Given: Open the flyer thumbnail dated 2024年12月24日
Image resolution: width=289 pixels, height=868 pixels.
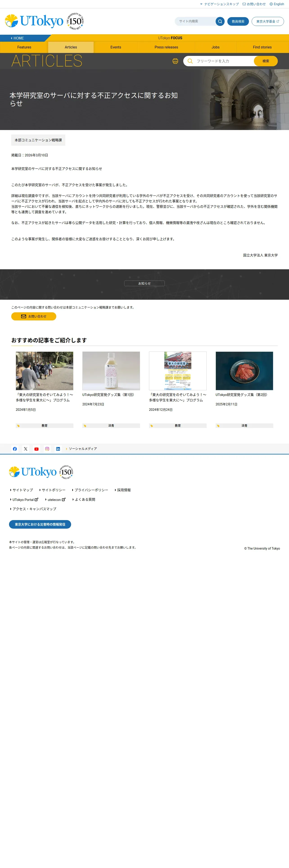Looking at the screenshot, I should [x=178, y=371].
